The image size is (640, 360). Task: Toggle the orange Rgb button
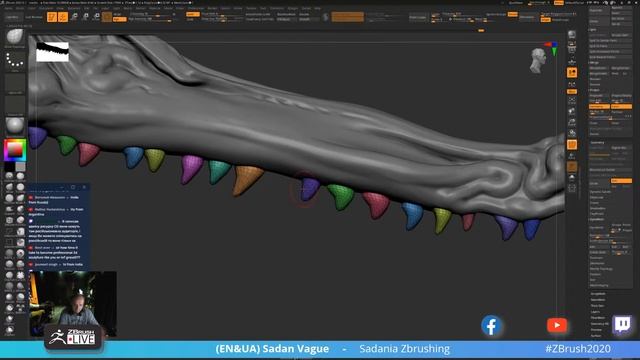click(x=120, y=19)
